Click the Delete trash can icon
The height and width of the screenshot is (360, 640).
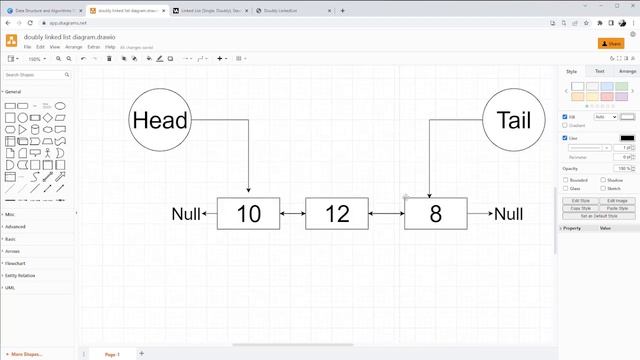click(x=109, y=59)
